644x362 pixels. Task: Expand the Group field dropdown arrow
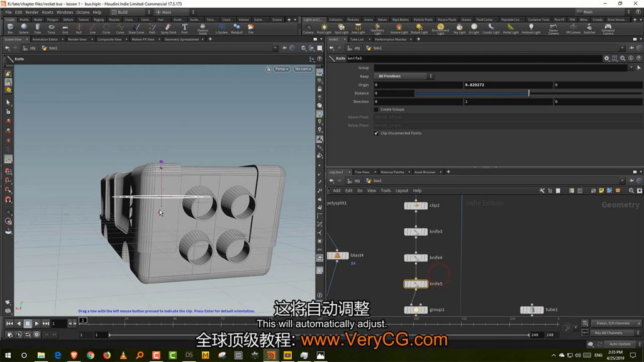[x=631, y=68]
